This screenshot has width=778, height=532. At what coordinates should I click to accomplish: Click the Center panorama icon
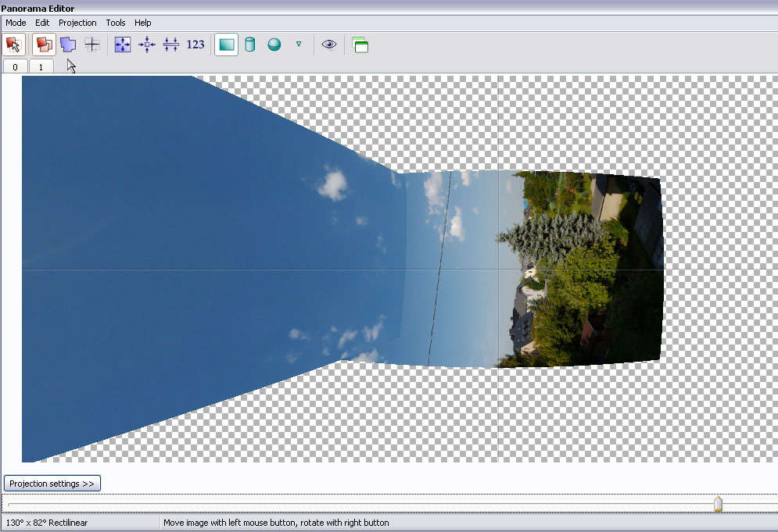coord(147,45)
